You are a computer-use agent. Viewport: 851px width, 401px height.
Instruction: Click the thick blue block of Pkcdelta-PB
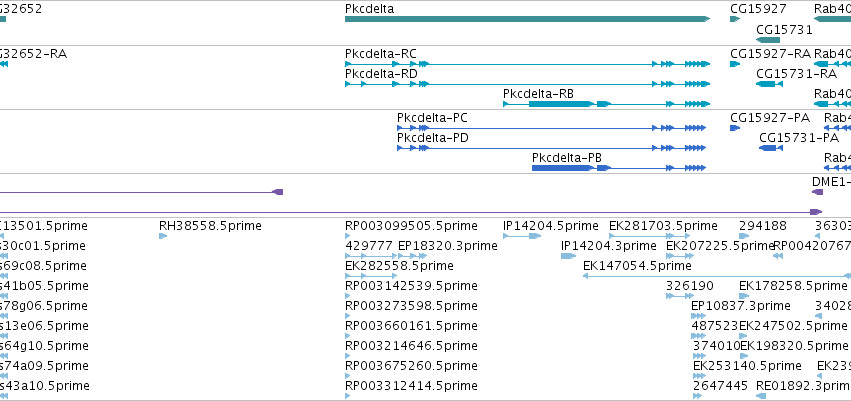click(x=562, y=168)
